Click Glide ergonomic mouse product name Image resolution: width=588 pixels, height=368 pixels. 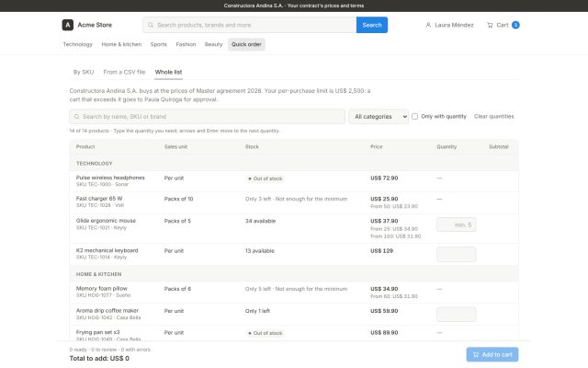click(x=106, y=221)
